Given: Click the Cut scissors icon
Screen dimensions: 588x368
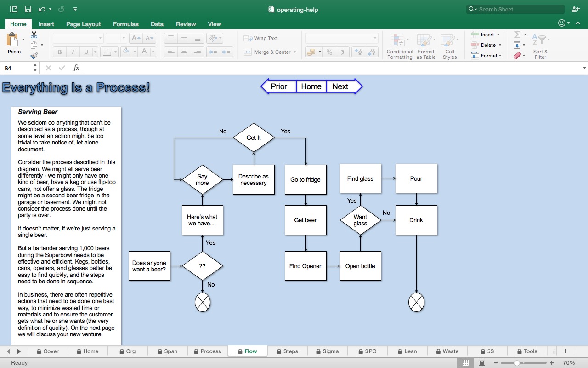Looking at the screenshot, I should (34, 34).
